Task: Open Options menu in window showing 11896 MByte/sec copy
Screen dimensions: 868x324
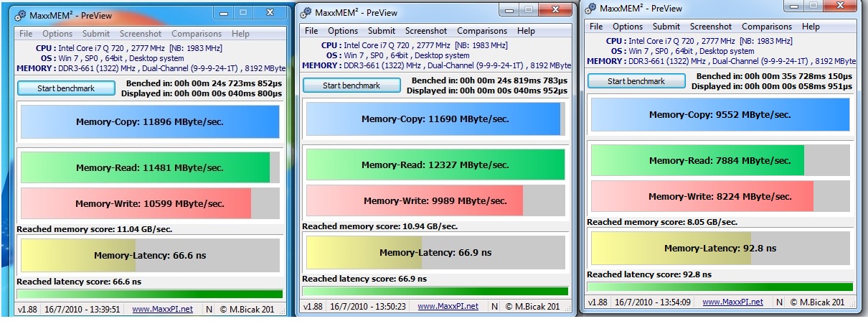Action: coord(57,34)
